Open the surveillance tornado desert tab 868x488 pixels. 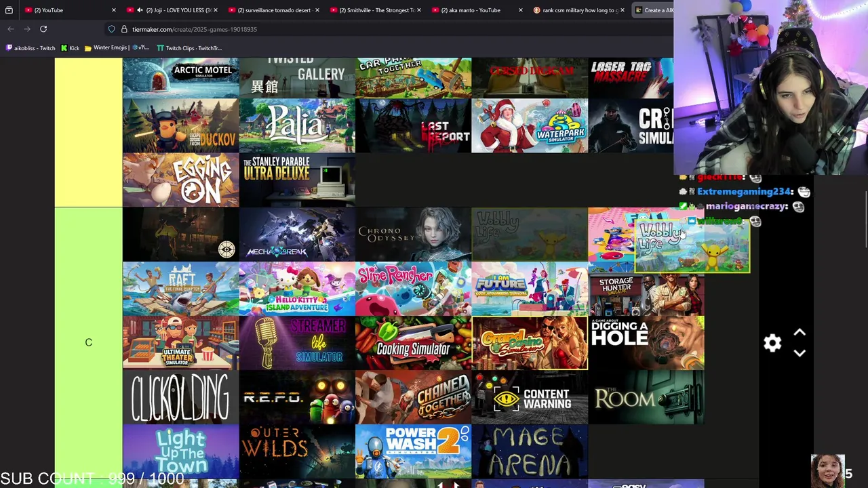(274, 10)
